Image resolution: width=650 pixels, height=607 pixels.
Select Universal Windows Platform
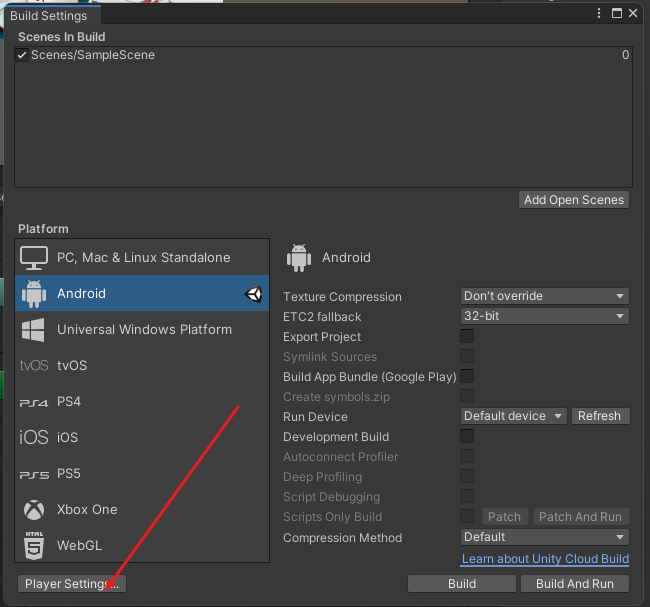pyautogui.click(x=142, y=330)
